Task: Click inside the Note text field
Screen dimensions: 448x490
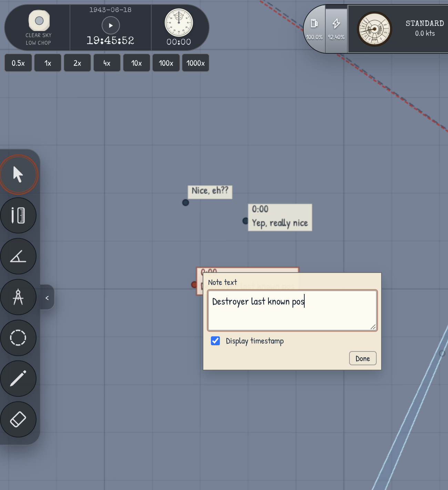Action: (x=292, y=310)
